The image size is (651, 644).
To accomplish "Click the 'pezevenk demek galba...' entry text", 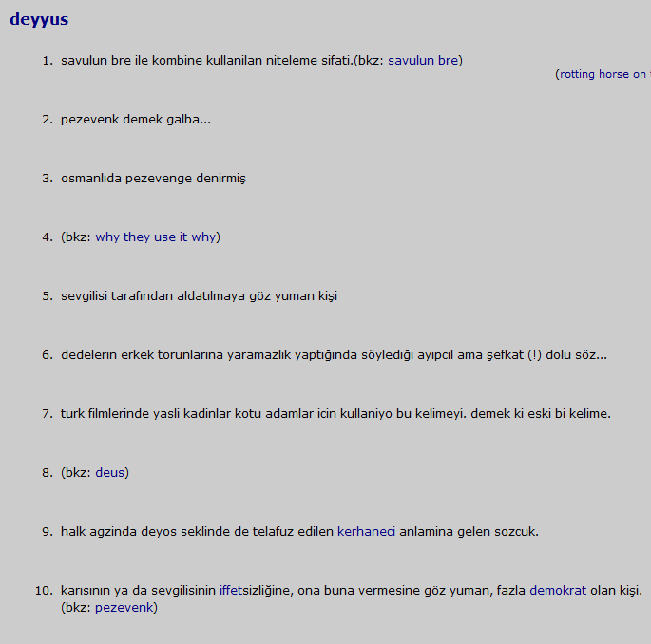I will [135, 119].
